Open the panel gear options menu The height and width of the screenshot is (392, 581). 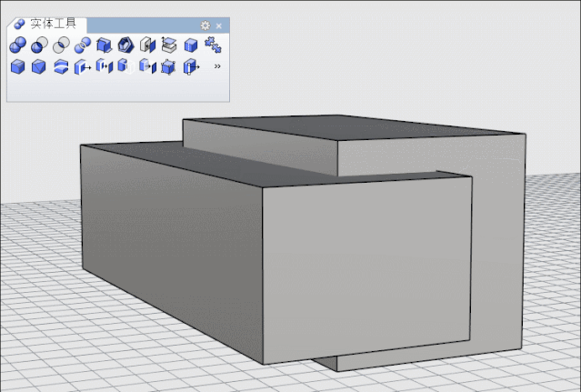(205, 25)
